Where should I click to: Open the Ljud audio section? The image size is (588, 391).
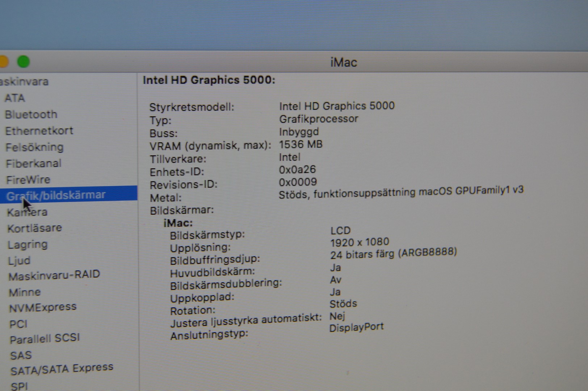[20, 261]
